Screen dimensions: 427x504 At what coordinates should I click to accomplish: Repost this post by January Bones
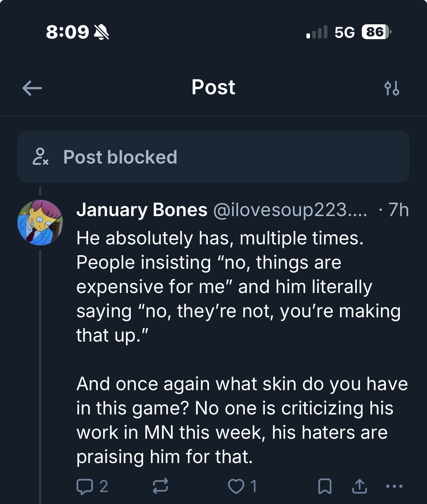[160, 486]
